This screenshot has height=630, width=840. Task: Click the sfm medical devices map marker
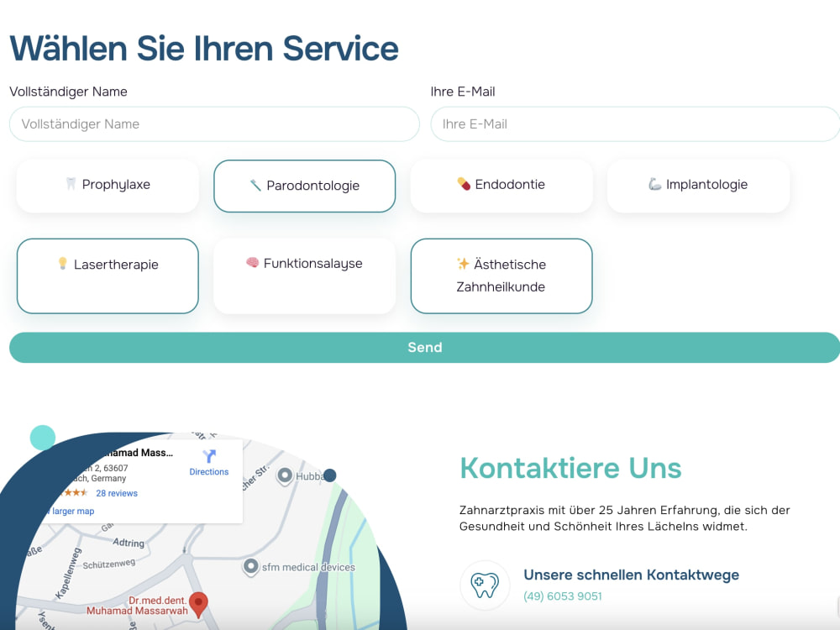[250, 566]
